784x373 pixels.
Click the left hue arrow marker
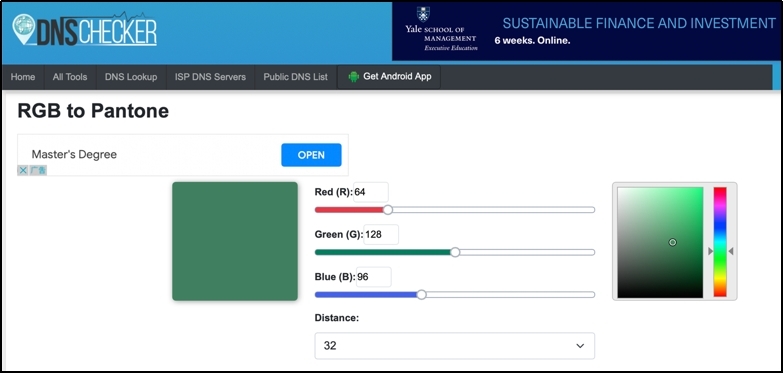pos(710,252)
